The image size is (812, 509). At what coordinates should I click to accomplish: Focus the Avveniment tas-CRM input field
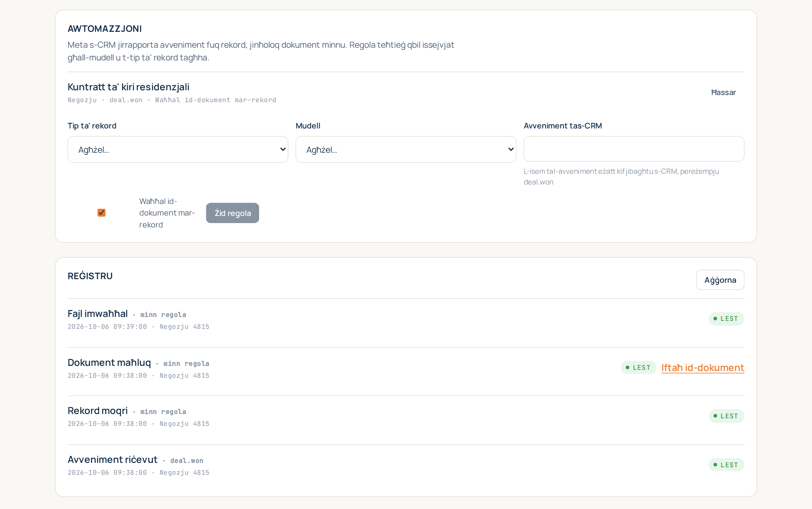pos(634,149)
